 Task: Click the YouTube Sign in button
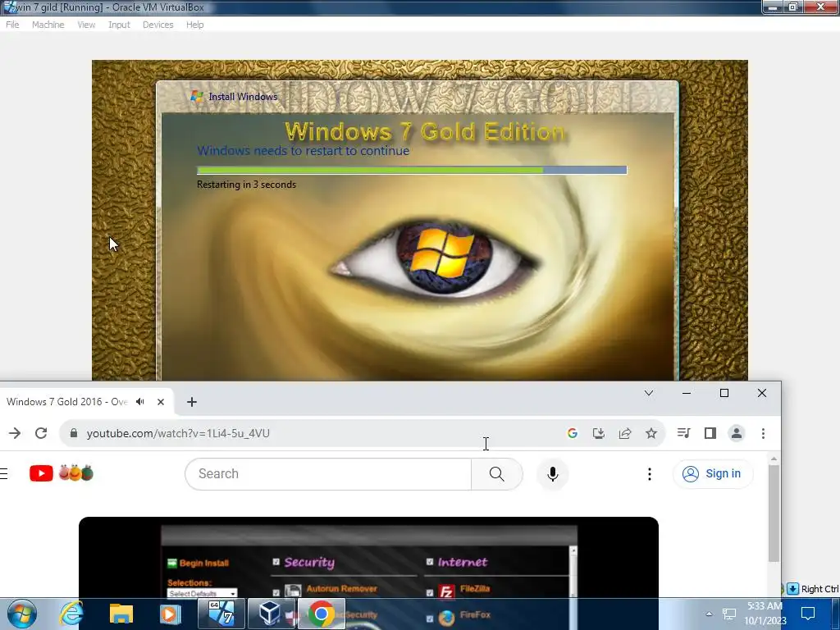[713, 473]
